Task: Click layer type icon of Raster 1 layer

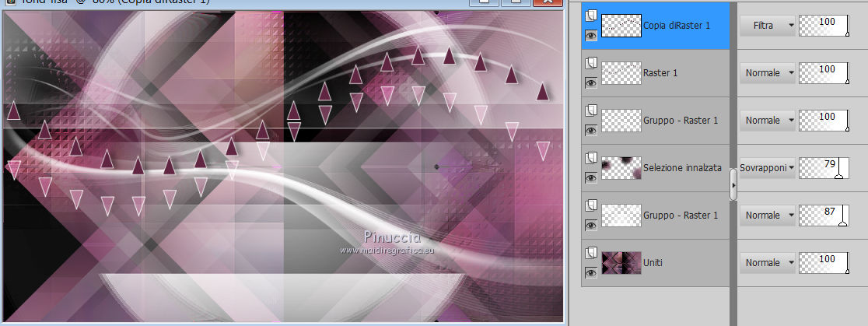Action: [x=590, y=62]
